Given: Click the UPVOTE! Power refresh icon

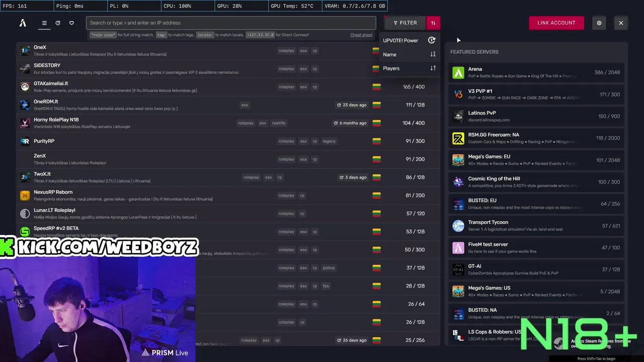Looking at the screenshot, I should [432, 40].
